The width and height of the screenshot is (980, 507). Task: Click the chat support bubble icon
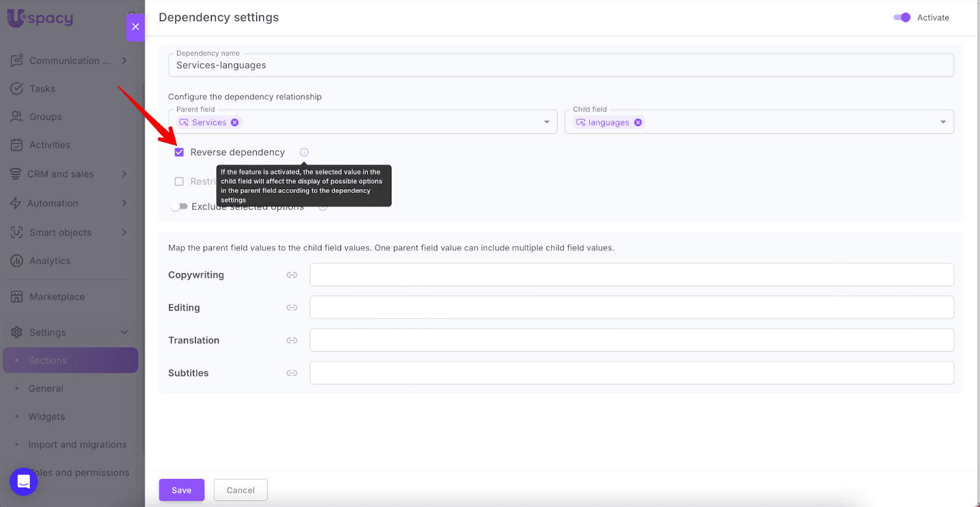[x=23, y=482]
